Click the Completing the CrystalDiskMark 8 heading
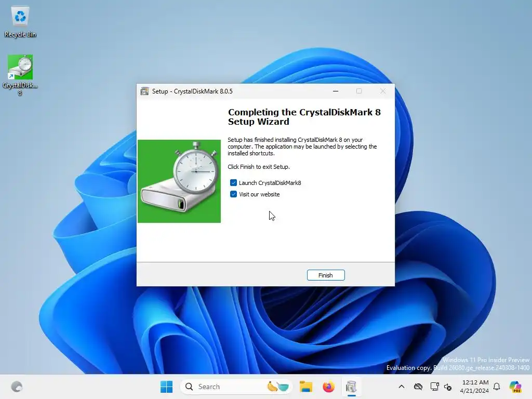 click(304, 117)
